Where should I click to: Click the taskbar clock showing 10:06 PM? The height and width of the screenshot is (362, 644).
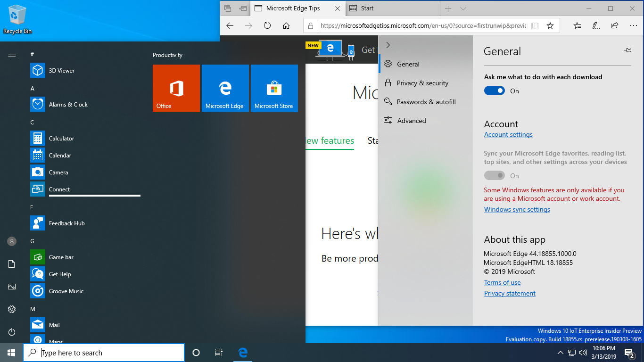(x=604, y=353)
